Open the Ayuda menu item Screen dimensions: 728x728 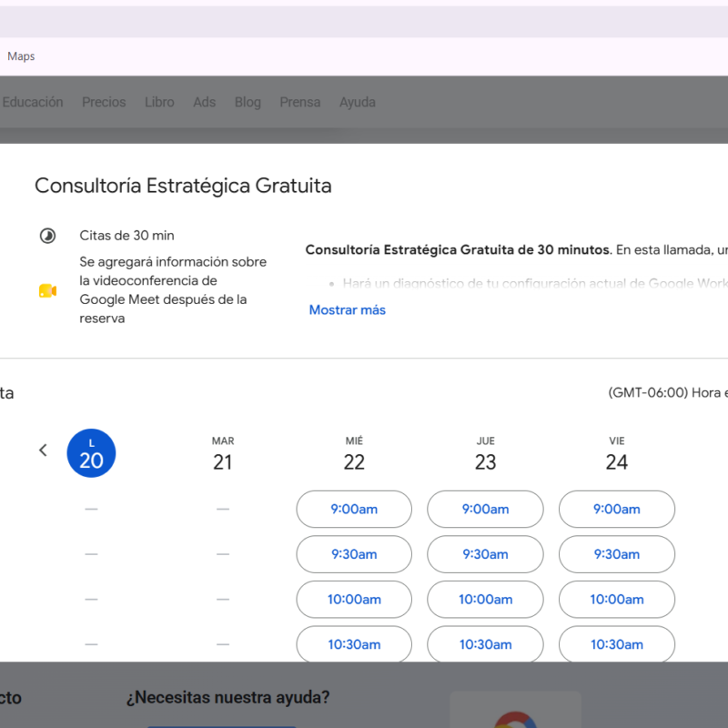point(358,102)
